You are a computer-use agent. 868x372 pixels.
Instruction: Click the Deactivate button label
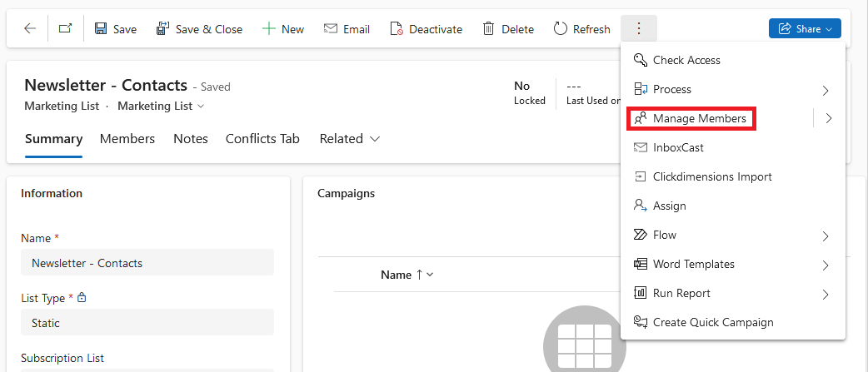[436, 29]
